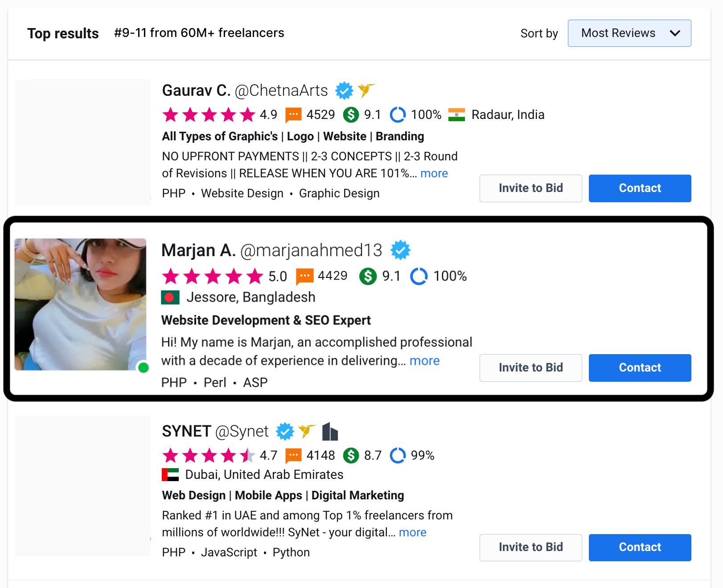
Task: Click Marjan A.'s blue verified badge
Action: 400,250
